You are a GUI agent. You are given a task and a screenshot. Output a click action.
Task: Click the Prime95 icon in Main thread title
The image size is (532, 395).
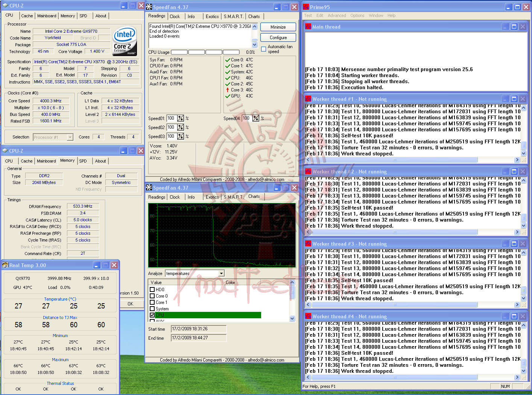coord(308,27)
